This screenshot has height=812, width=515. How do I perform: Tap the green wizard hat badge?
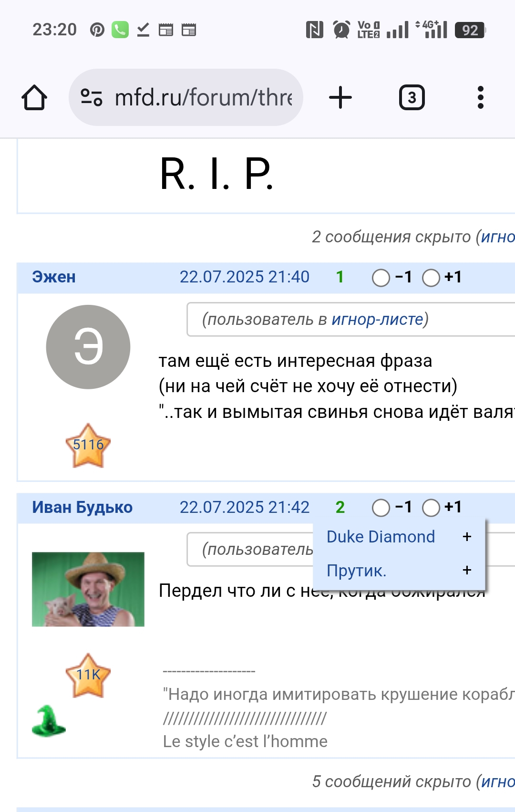(x=48, y=720)
